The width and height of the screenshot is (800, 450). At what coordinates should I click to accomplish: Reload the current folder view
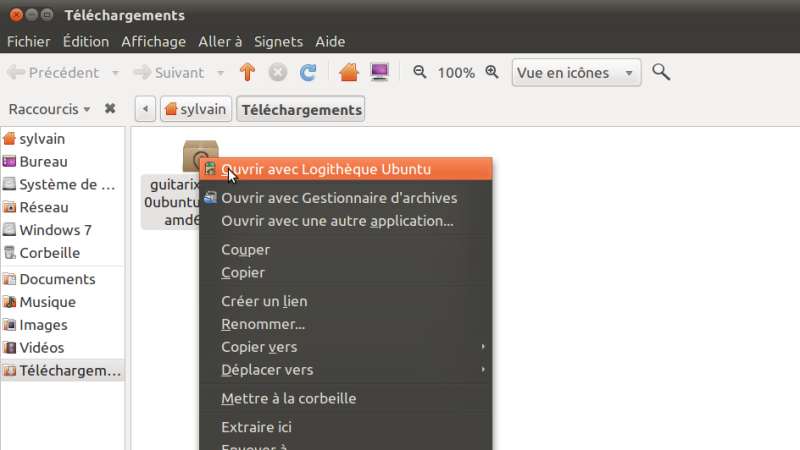pos(308,72)
